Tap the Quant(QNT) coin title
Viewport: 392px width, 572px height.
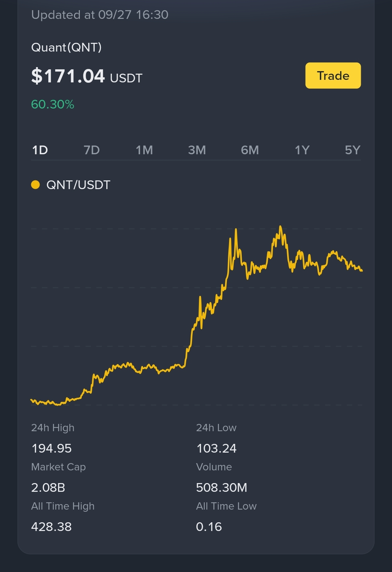(66, 47)
